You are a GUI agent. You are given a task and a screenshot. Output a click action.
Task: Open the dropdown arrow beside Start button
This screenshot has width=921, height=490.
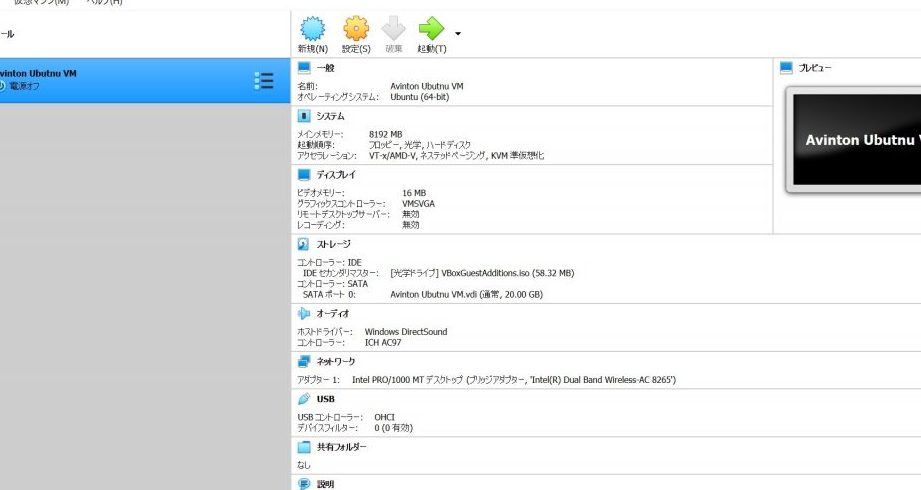coord(458,33)
